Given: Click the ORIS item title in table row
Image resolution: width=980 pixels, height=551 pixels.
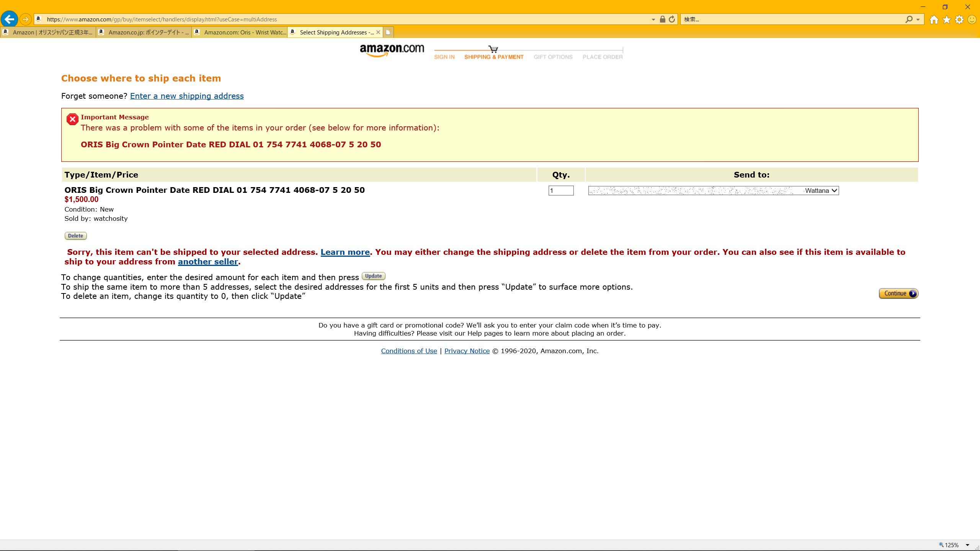Looking at the screenshot, I should point(214,190).
